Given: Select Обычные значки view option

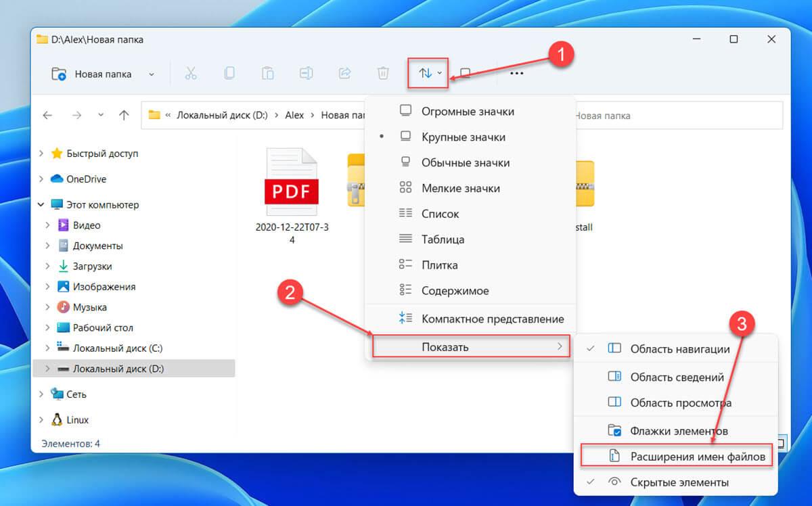Looking at the screenshot, I should pos(470,162).
